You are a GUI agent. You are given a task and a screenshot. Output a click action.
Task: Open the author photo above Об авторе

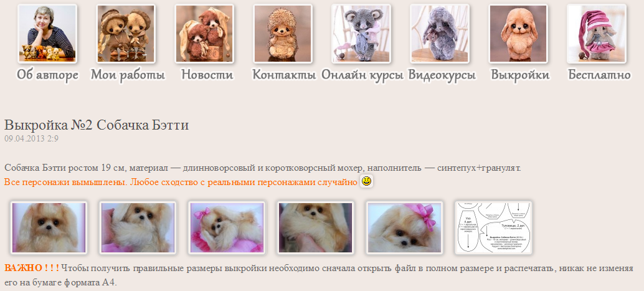(x=47, y=34)
